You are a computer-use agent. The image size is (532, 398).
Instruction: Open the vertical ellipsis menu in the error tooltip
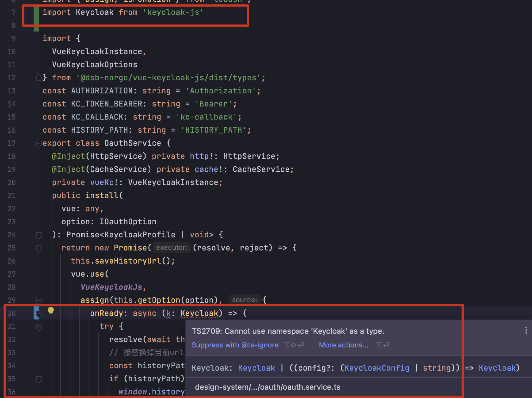pyautogui.click(x=525, y=330)
